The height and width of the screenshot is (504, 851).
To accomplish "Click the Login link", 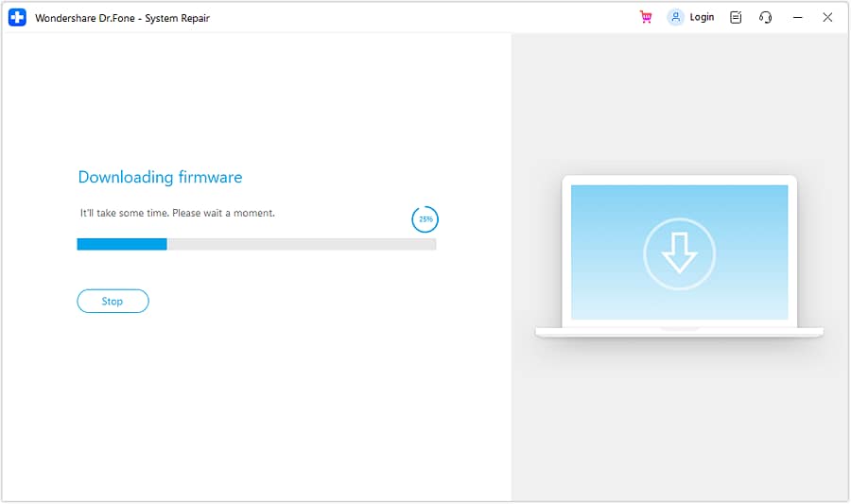I will point(702,17).
